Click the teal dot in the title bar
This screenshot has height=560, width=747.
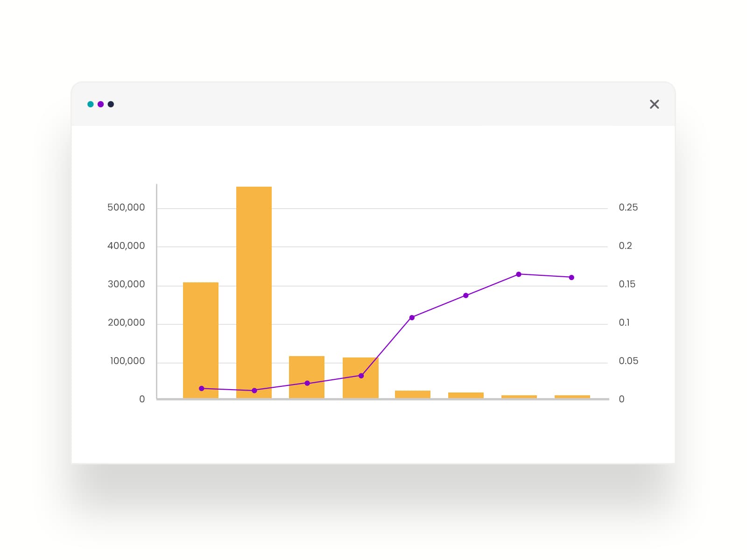point(91,104)
